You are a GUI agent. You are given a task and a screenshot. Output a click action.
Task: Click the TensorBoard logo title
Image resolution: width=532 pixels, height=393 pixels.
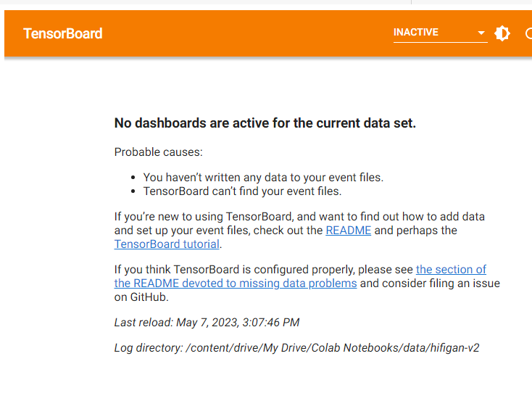[x=63, y=33]
